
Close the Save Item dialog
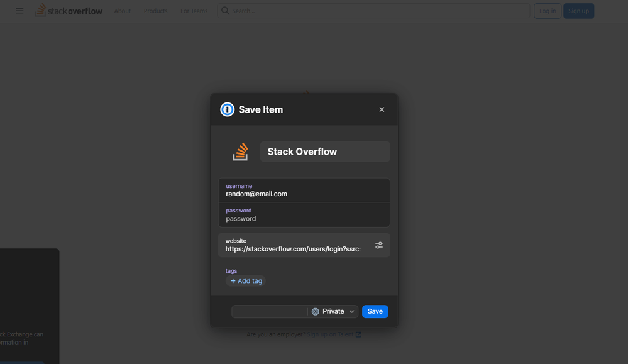click(382, 109)
